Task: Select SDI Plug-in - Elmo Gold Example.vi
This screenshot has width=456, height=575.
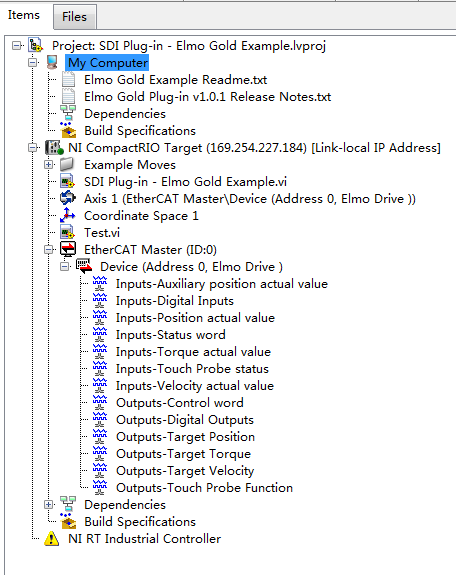Action: tap(185, 182)
